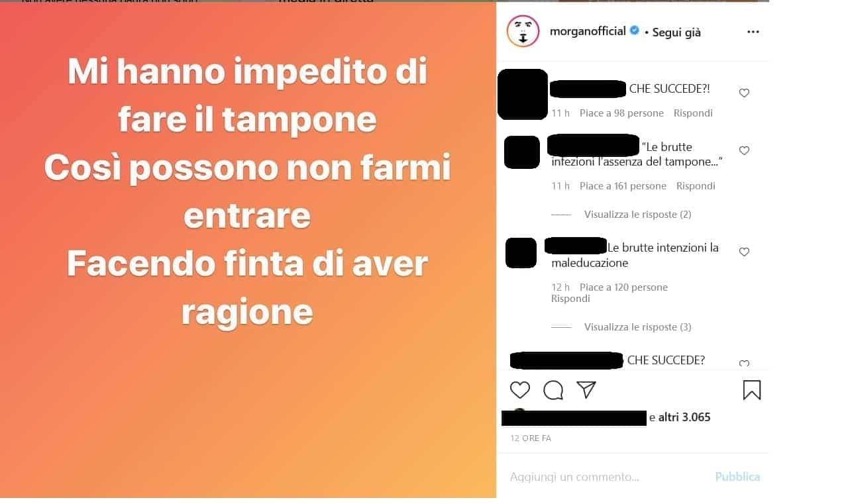Share post via paper plane icon
Image resolution: width=848 pixels, height=504 pixels.
[x=586, y=389]
